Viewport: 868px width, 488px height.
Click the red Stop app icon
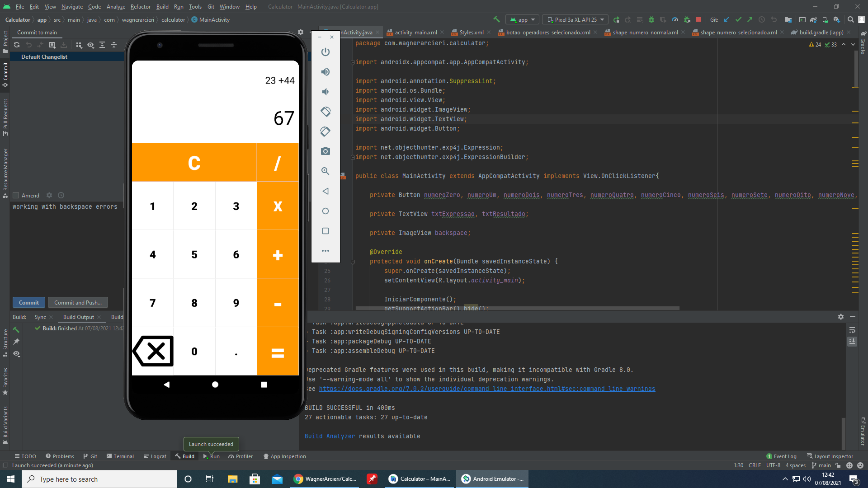point(698,20)
